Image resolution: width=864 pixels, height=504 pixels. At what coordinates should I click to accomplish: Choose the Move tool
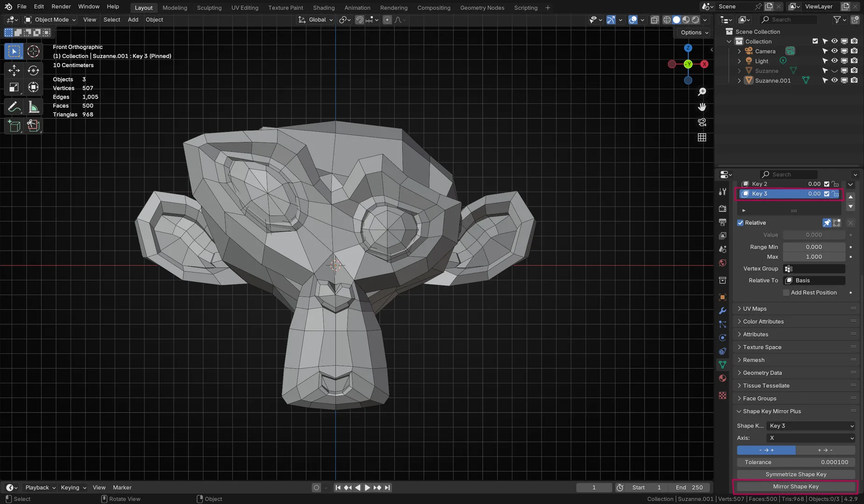point(14,70)
